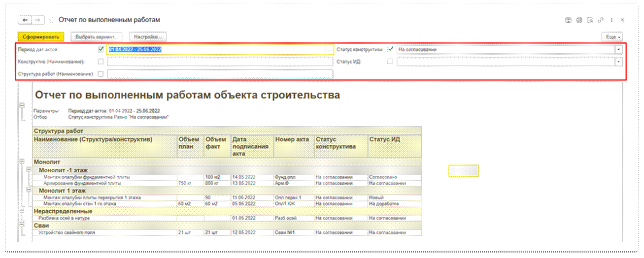Image resolution: width=644 pixels, height=258 pixels.
Task: Open the Еще menu
Action: 612,37
